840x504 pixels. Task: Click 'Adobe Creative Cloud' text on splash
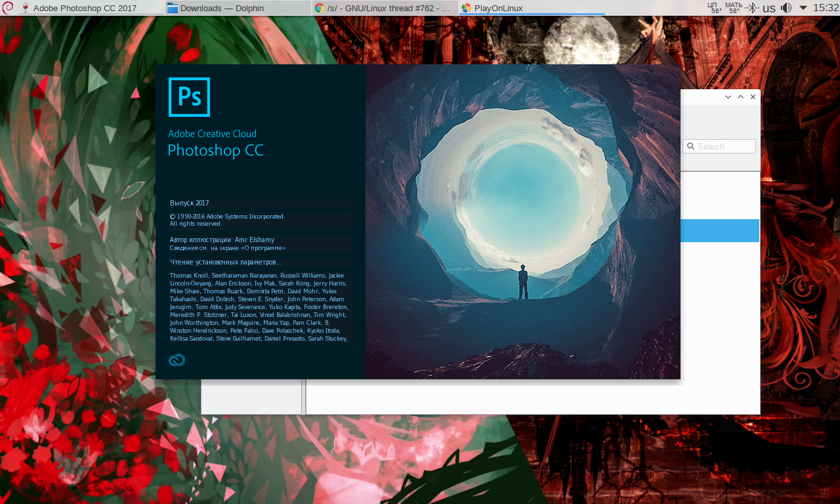(212, 134)
